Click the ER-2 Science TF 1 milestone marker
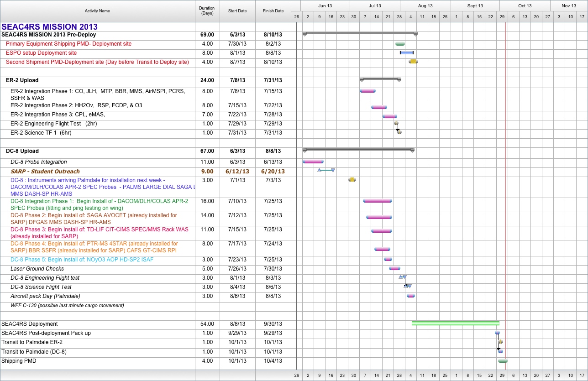Viewport: 588px width, 381px height. point(399,132)
